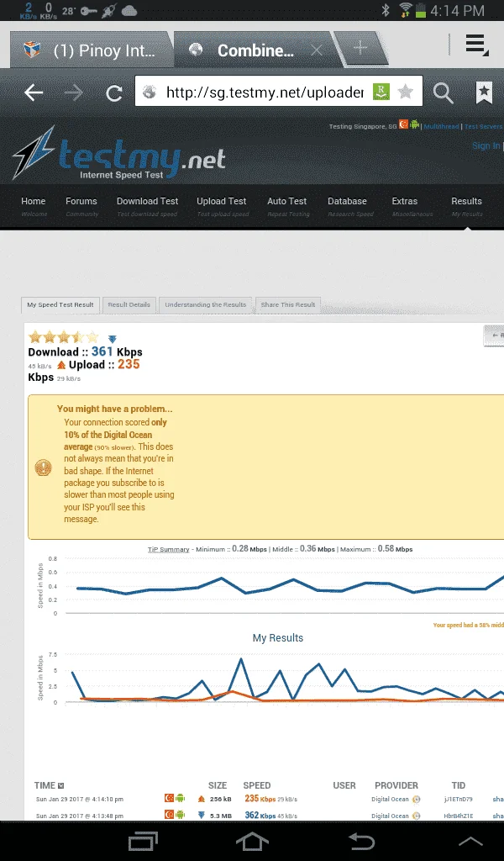Select the Combine... browser tab

255,50
